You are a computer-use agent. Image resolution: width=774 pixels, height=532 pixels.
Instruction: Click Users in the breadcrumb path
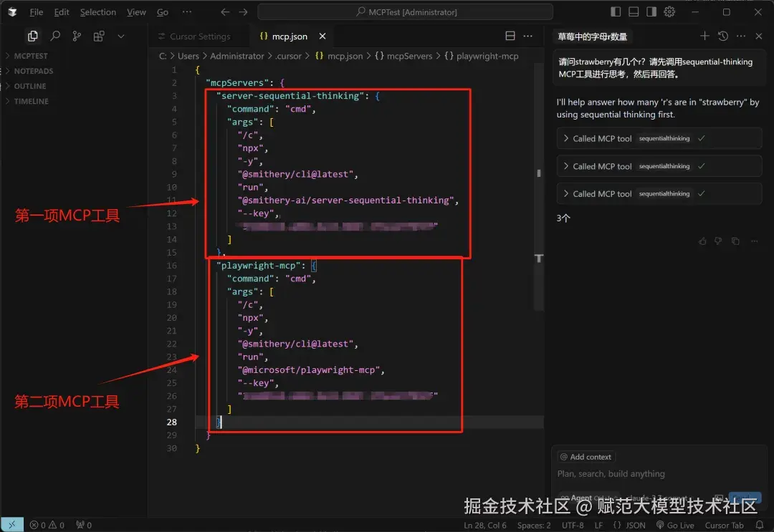tap(188, 57)
